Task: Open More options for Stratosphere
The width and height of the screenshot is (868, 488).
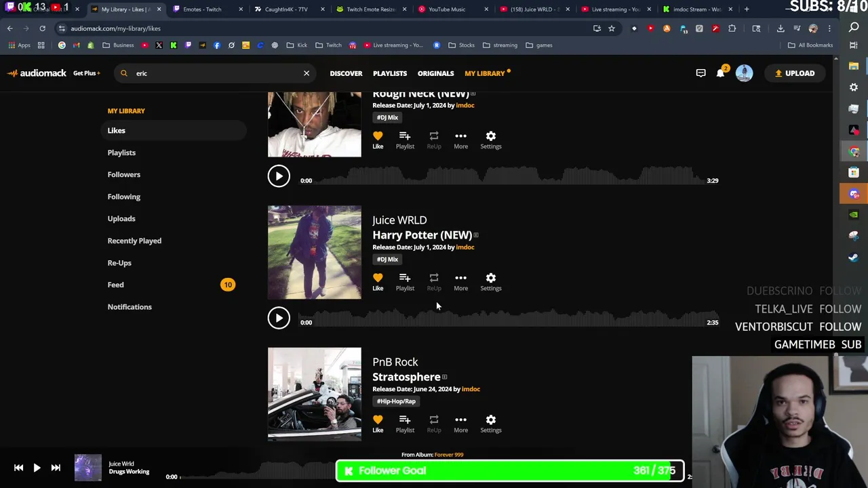Action: pos(460,424)
